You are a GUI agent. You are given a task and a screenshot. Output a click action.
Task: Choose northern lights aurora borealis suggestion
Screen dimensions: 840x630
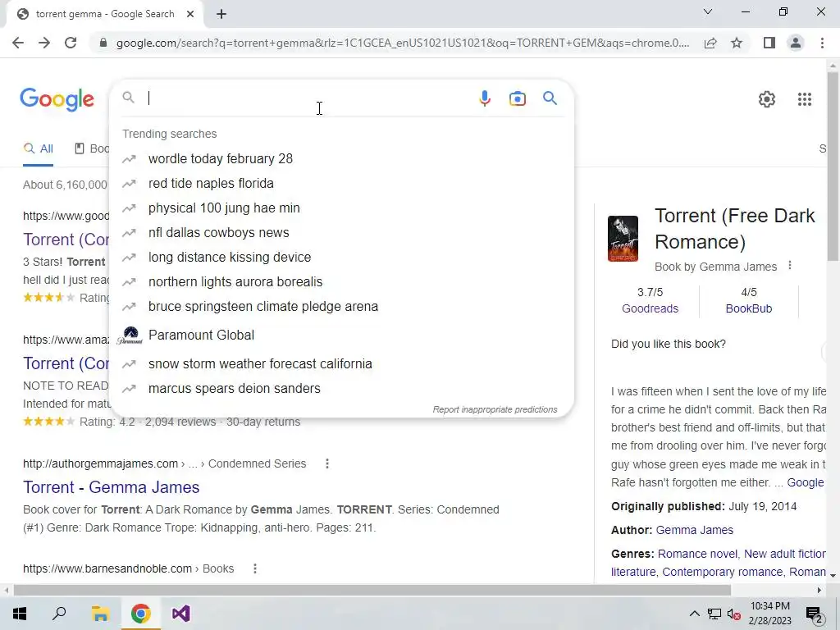pyautogui.click(x=341, y=282)
